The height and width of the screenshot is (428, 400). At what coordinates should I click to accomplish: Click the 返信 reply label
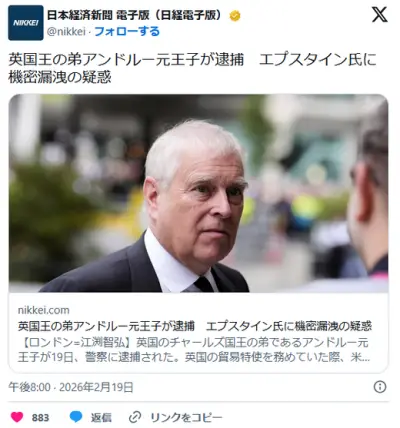(x=101, y=417)
